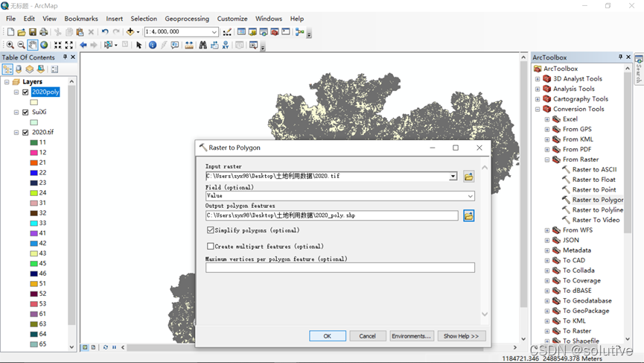Screen dimensions: 644x363
Task: Click OK in Raster to Polygon dialog
Action: (x=328, y=336)
